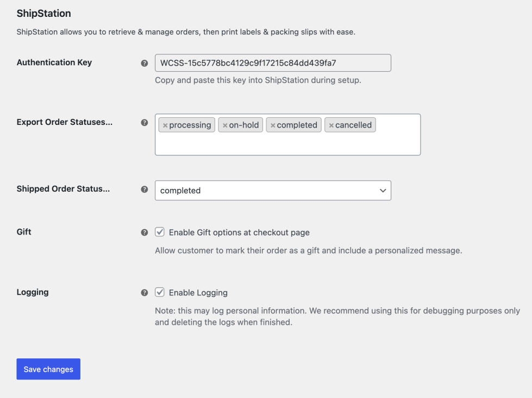532x398 pixels.
Task: Click the Gift setting label
Action: coord(24,232)
